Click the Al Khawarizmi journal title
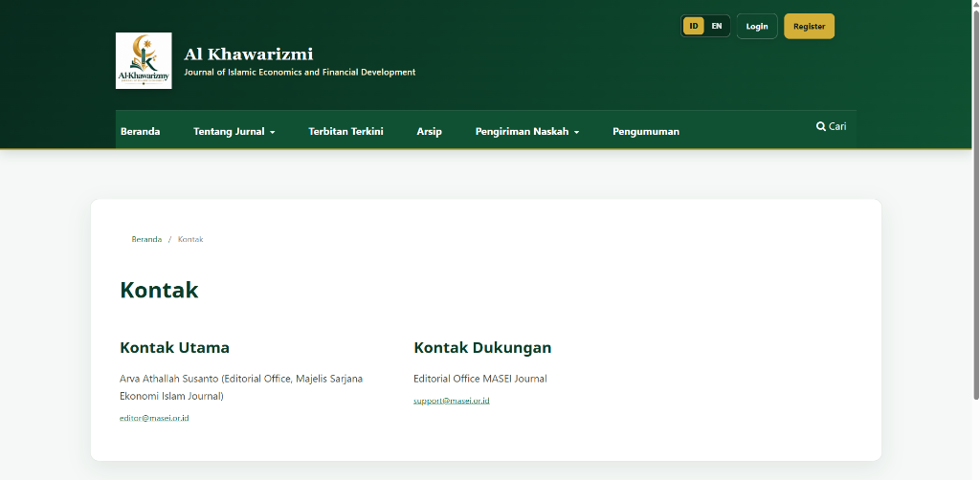980x480 pixels. tap(249, 55)
